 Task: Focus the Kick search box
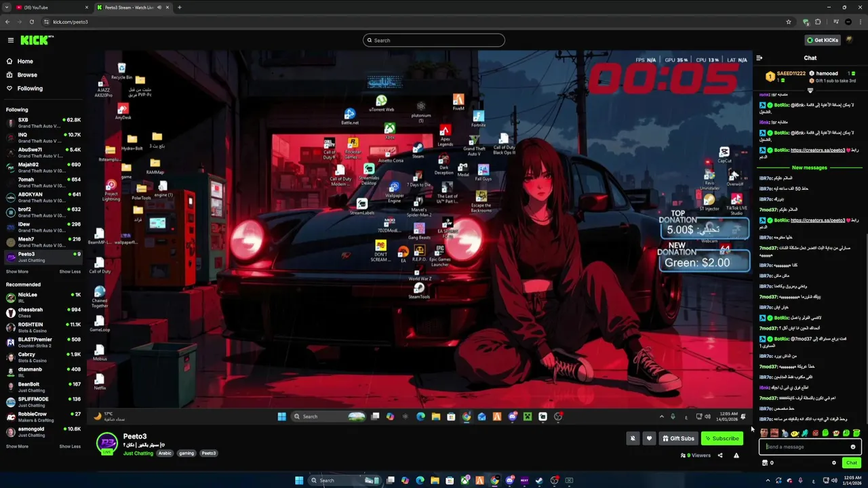pyautogui.click(x=434, y=40)
